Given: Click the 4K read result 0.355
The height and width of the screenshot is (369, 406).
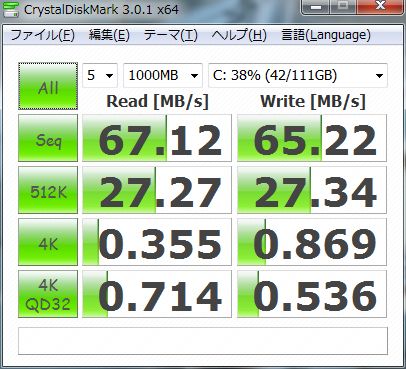Looking at the screenshot, I should pos(157,242).
